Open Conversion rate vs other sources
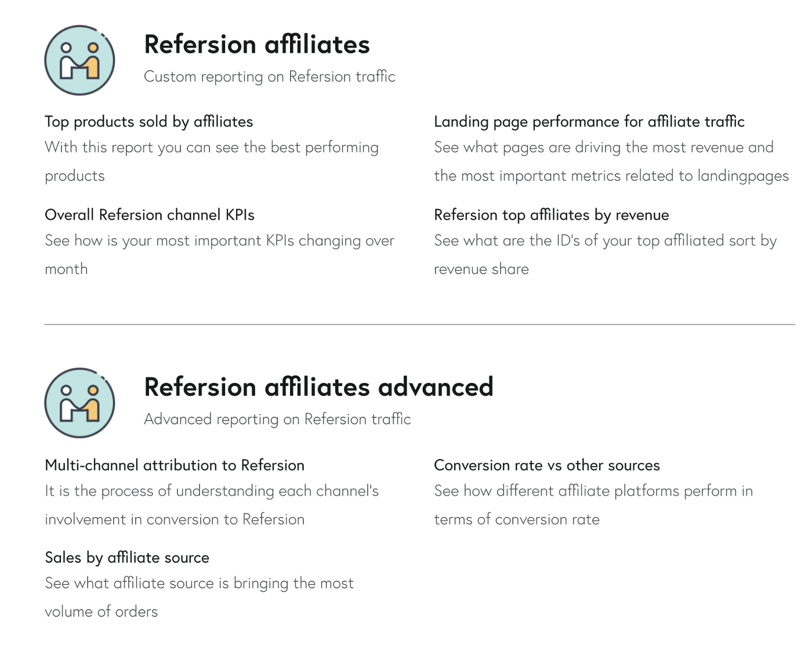The image size is (812, 648). [547, 465]
